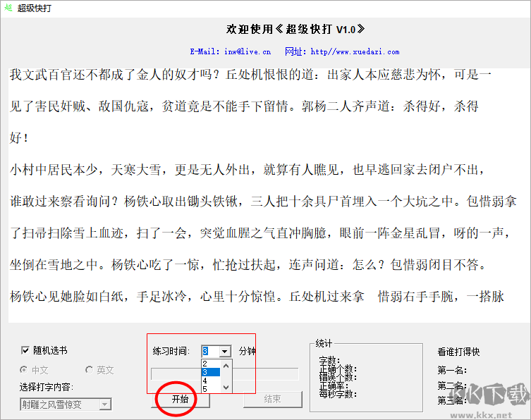
Task: Open the E-Mail inw@live.cn link
Action: coord(231,51)
